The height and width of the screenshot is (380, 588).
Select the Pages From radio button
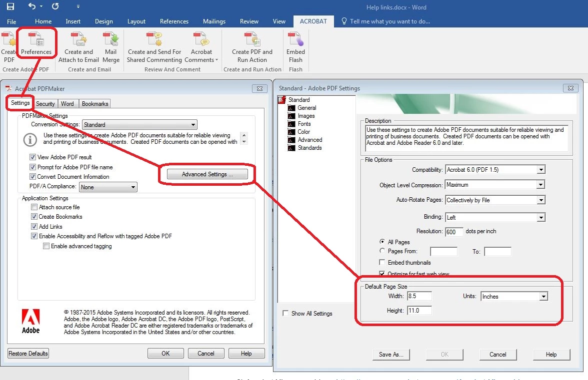382,251
